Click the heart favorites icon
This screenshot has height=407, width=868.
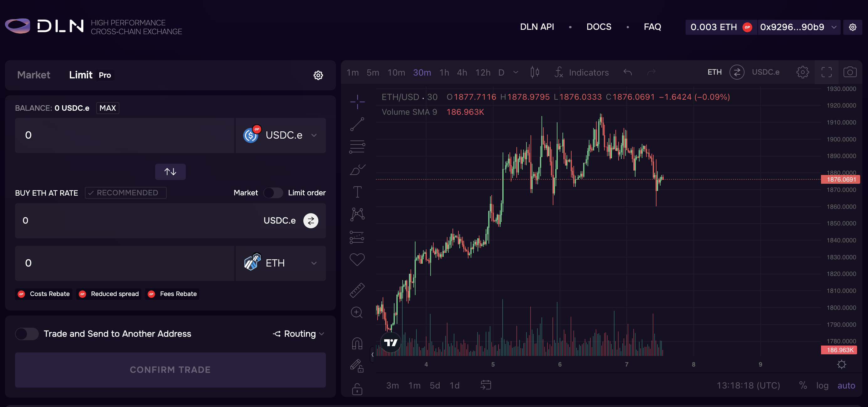[357, 260]
